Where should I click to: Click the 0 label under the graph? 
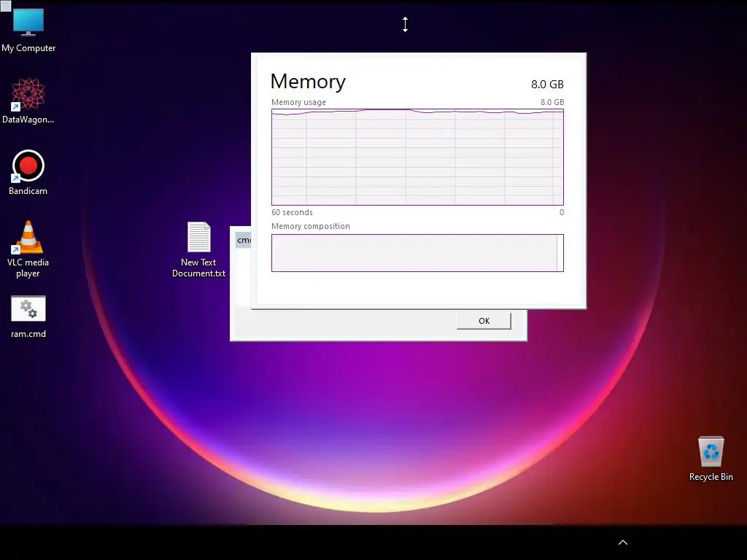pyautogui.click(x=562, y=212)
